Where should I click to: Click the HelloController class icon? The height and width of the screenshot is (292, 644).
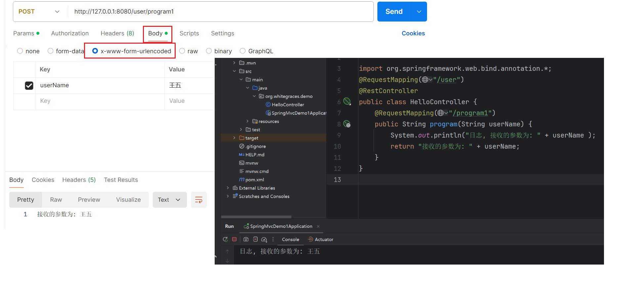pyautogui.click(x=268, y=104)
